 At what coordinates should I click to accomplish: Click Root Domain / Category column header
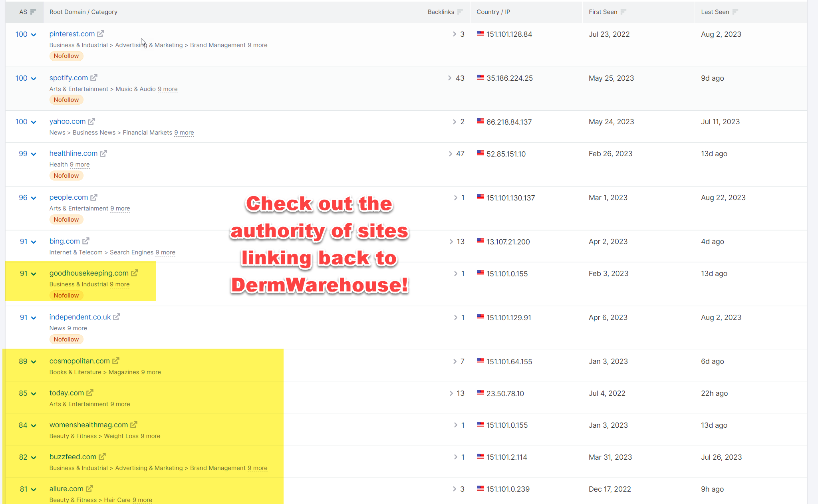[83, 12]
